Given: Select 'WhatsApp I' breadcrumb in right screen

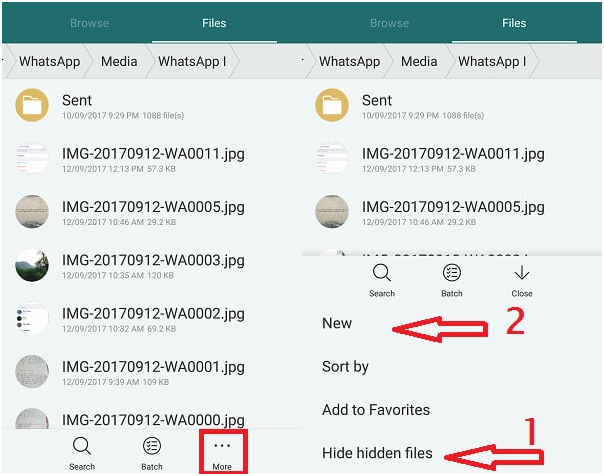Looking at the screenshot, I should 492,62.
